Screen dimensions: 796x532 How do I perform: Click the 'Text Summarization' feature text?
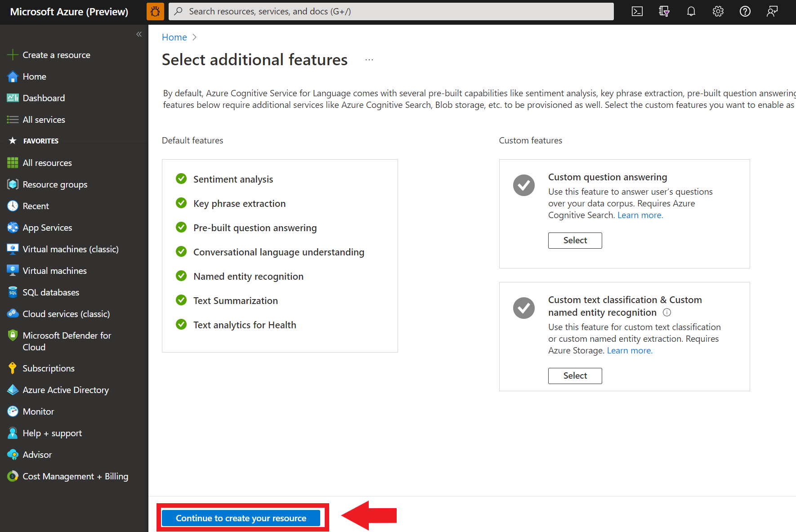tap(236, 301)
